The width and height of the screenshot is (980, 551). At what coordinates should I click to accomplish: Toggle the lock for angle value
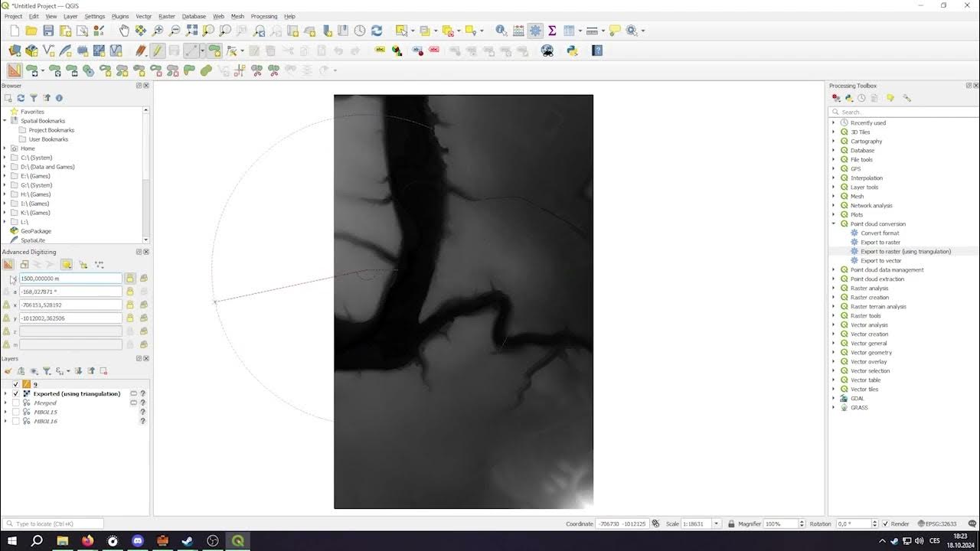tap(130, 292)
